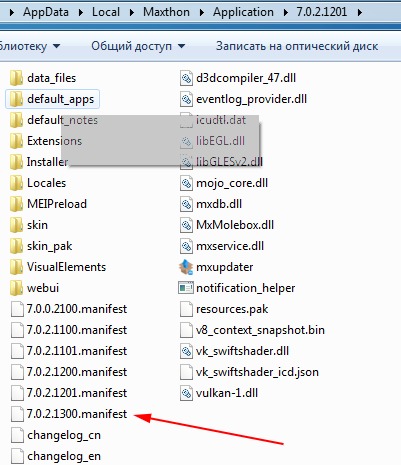Viewport: 401px width, 465px height.
Task: Click the mxservice.dll file icon
Action: pos(186,246)
